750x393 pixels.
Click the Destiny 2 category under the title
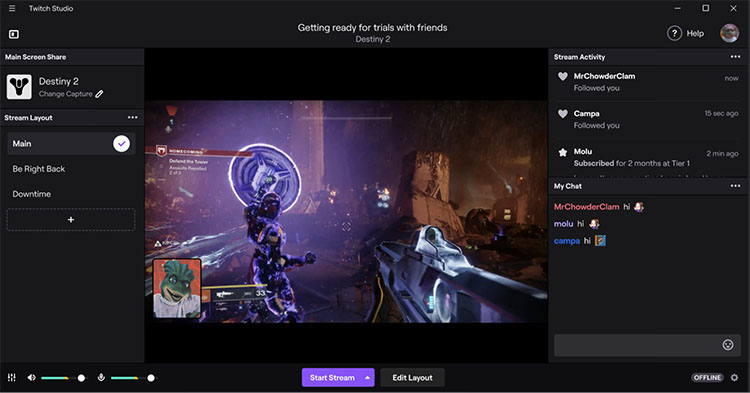(373, 39)
